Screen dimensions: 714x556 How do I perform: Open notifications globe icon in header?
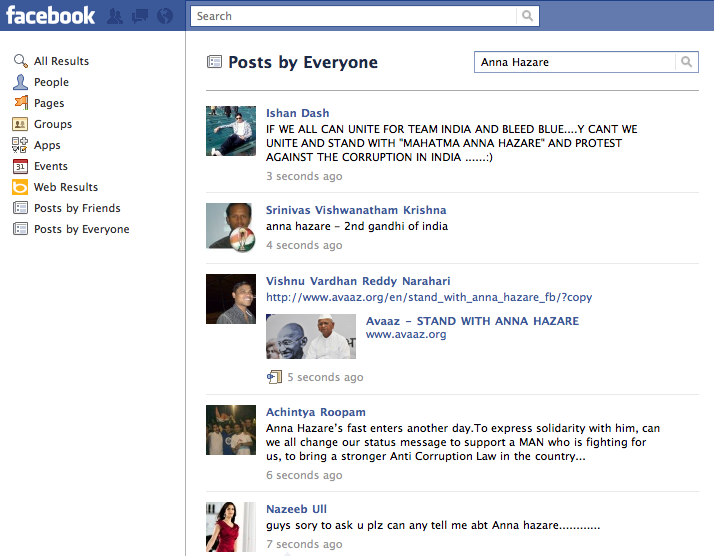pyautogui.click(x=165, y=16)
